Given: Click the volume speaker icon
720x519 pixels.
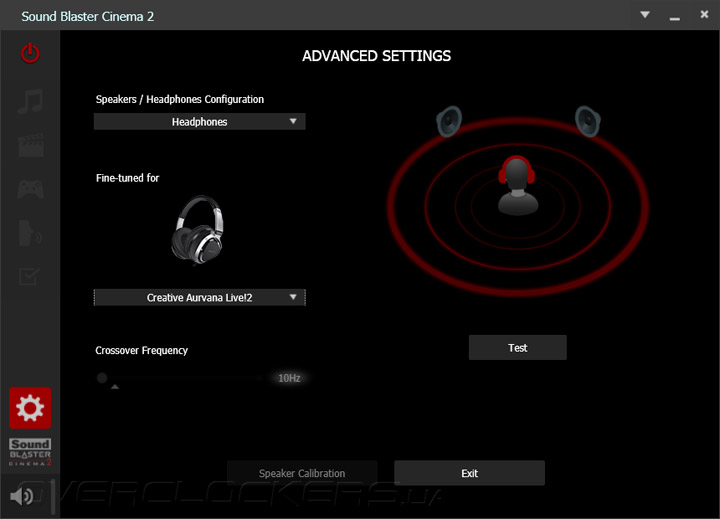Looking at the screenshot, I should pos(22,496).
